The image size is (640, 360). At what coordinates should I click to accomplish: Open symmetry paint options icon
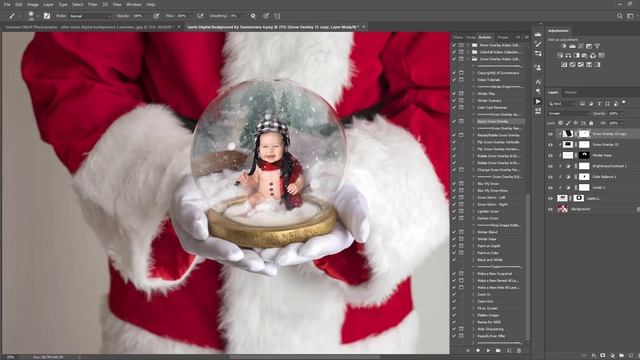[277, 16]
